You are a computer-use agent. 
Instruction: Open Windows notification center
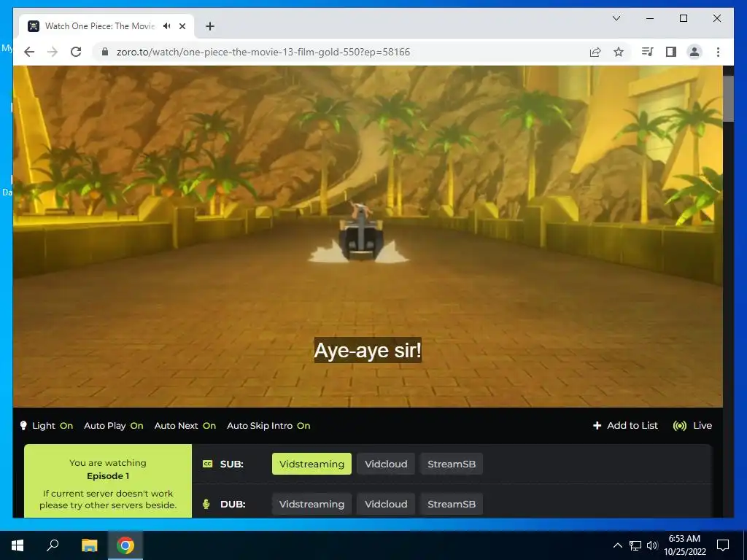point(723,545)
